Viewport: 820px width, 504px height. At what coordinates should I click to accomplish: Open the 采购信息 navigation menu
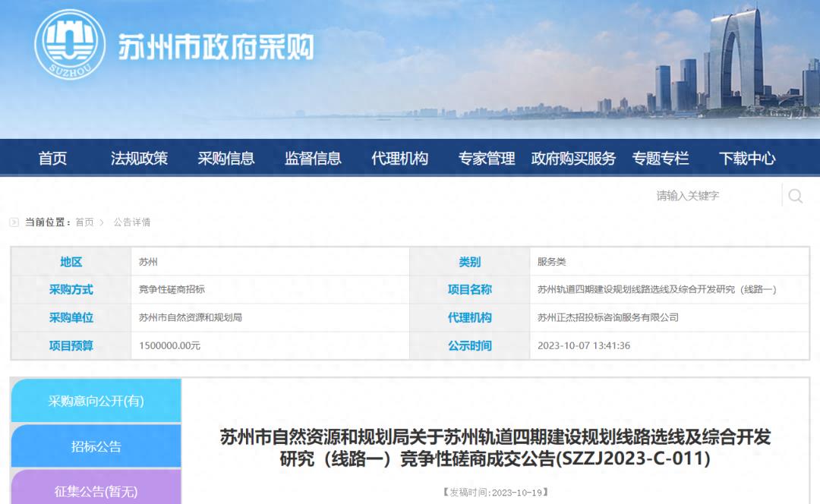tap(226, 158)
